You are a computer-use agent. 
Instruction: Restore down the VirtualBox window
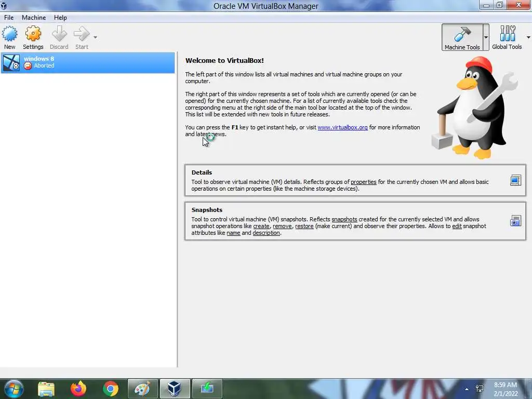pyautogui.click(x=500, y=5)
